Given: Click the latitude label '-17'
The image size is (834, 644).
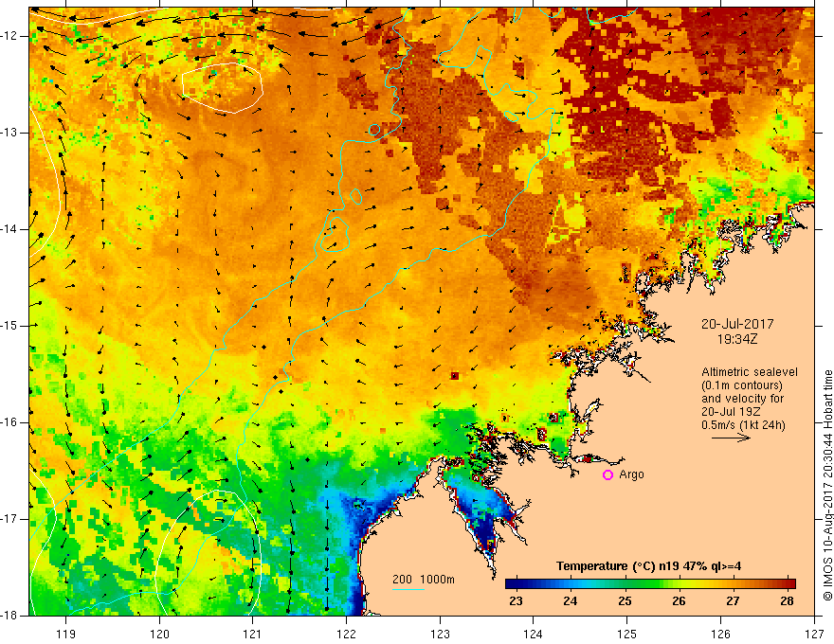Looking at the screenshot, I should [9, 519].
